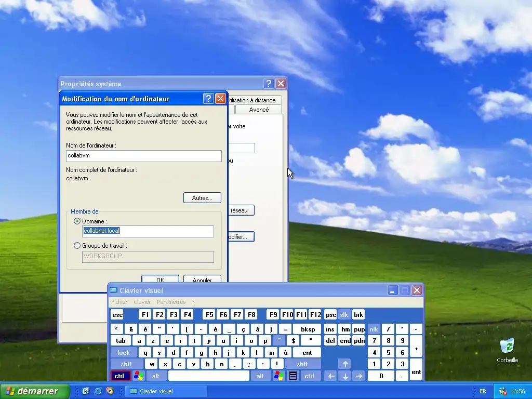Click help icon in Modification du nom d'ordinateur

click(x=208, y=99)
